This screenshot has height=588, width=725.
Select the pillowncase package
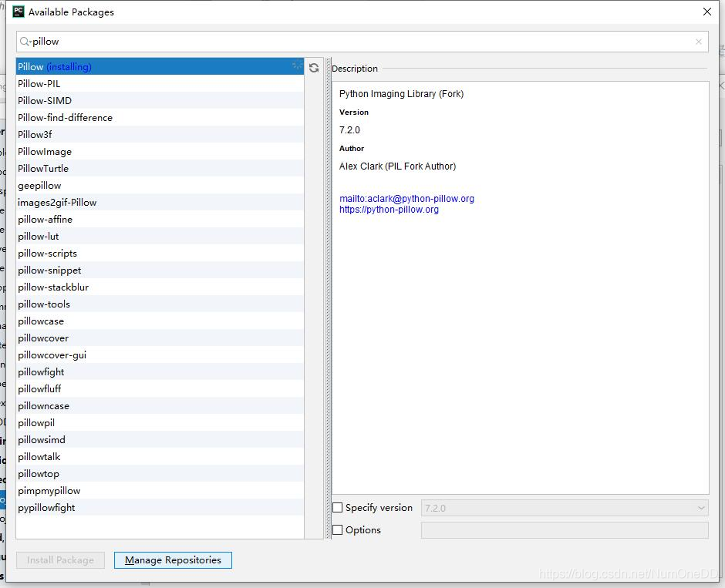(x=160, y=406)
